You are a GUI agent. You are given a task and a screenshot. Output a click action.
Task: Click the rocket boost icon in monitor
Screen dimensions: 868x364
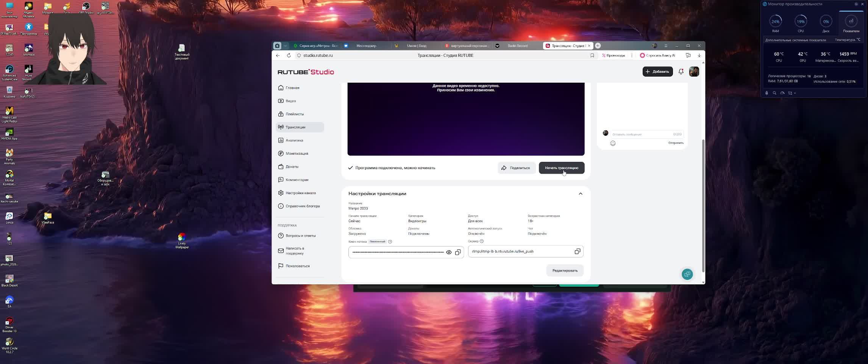point(767,93)
